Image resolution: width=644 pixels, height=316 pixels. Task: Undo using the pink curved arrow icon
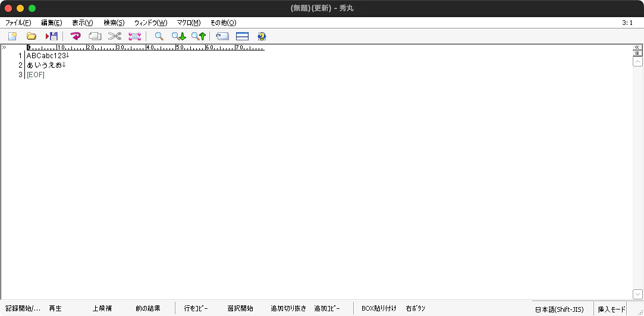tap(76, 36)
